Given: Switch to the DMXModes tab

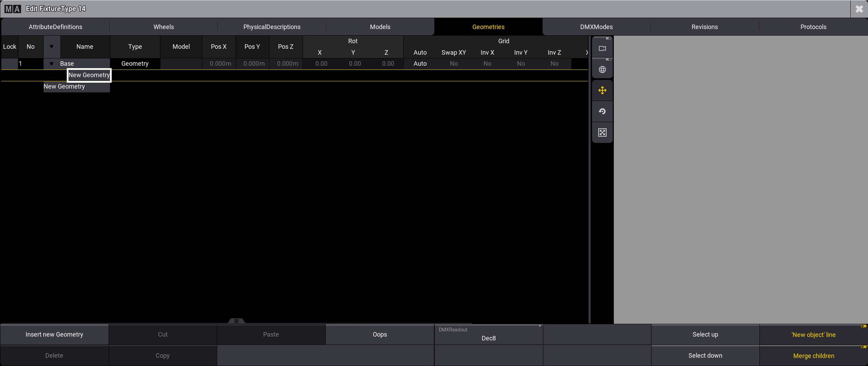Looking at the screenshot, I should pos(596,27).
